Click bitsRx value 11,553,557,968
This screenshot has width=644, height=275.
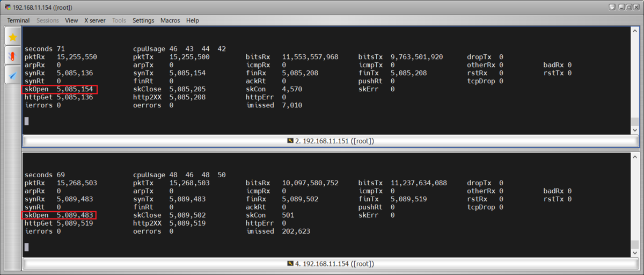click(310, 57)
